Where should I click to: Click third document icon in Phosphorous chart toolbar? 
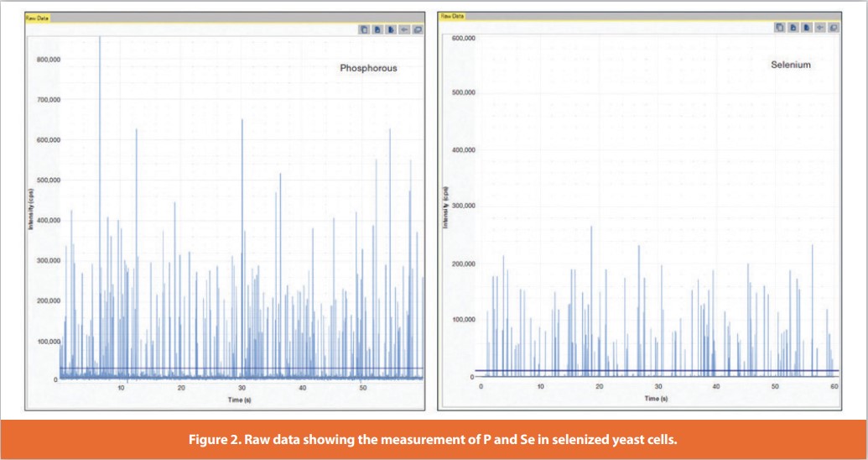click(391, 29)
